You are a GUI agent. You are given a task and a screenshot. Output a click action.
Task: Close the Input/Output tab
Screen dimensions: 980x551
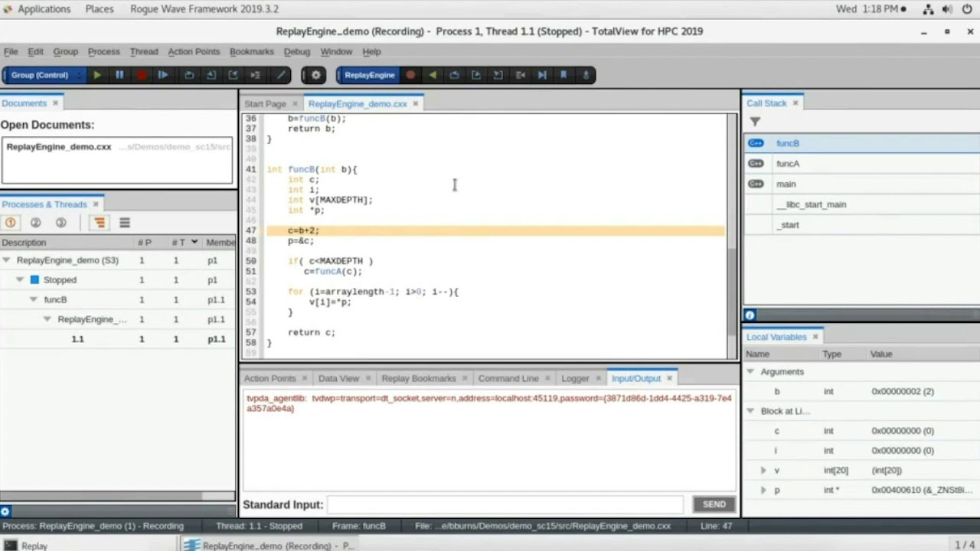(669, 378)
